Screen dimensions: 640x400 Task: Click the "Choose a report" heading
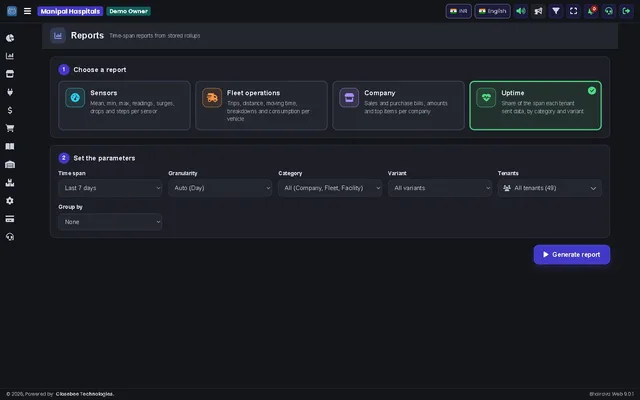pos(100,70)
